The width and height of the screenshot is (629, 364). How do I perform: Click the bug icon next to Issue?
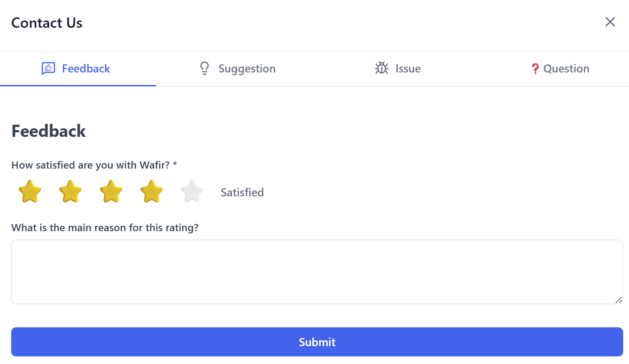coord(382,68)
